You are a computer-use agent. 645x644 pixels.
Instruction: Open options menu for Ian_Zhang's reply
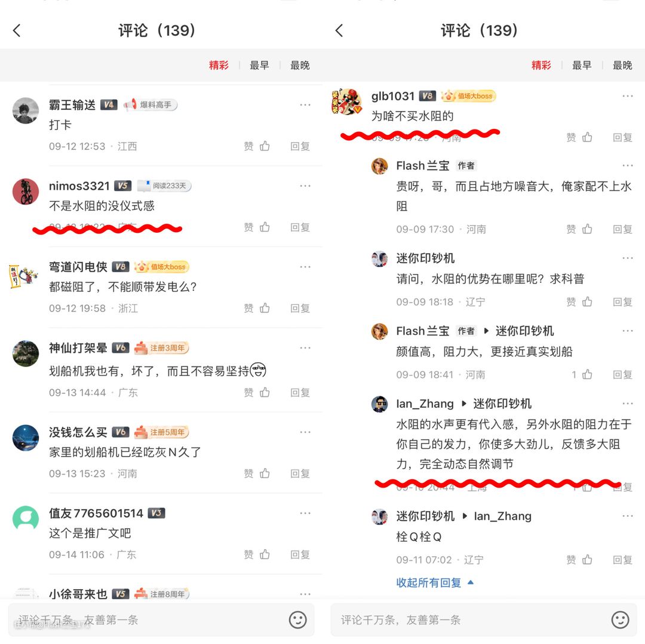click(x=628, y=403)
